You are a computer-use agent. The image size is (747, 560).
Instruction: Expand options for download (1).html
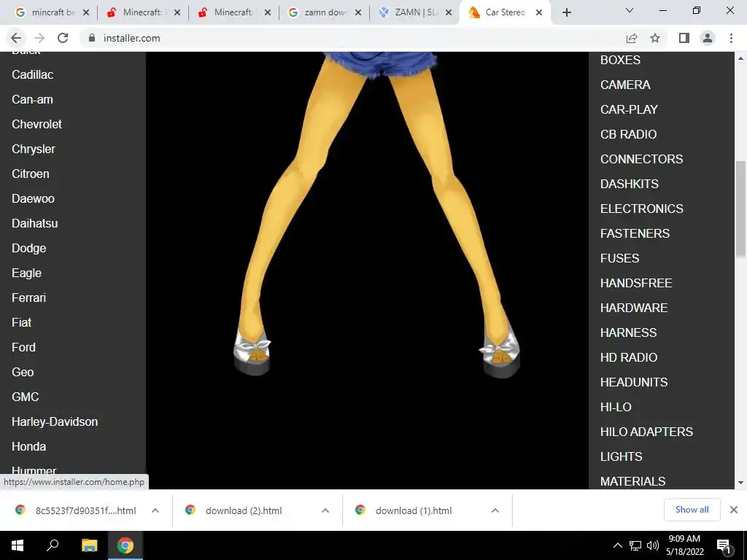(x=495, y=510)
